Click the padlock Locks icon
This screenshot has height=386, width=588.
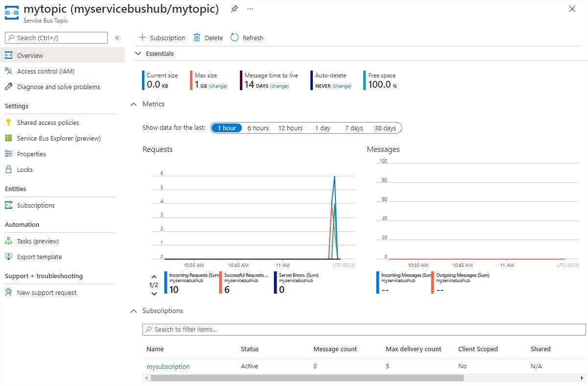pos(8,169)
